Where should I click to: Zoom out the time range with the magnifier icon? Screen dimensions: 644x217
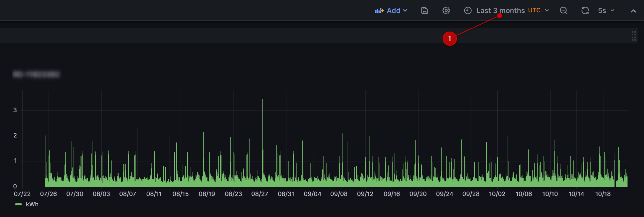tap(563, 11)
